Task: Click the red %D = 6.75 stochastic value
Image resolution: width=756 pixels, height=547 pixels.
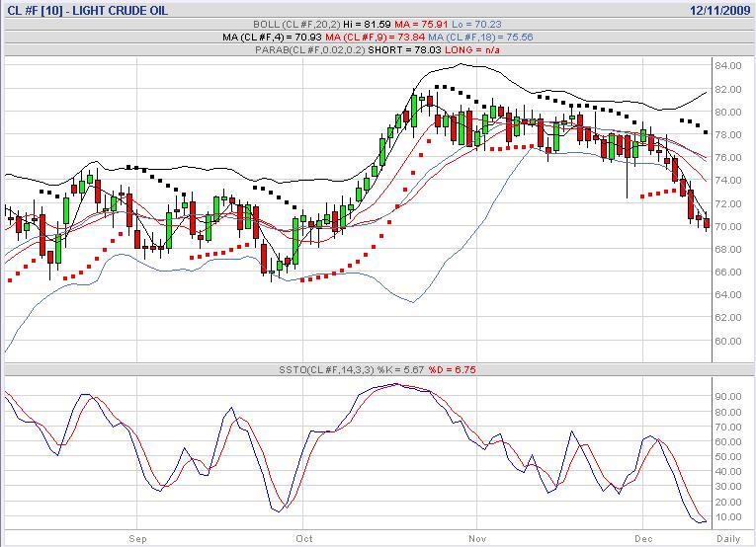Action: pos(431,369)
